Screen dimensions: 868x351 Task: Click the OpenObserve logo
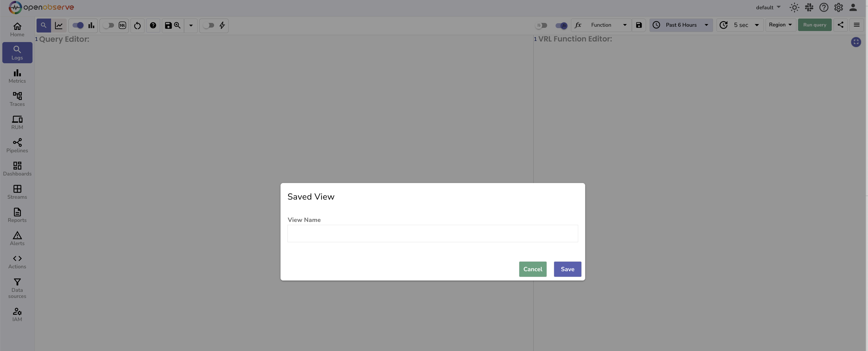click(x=41, y=8)
